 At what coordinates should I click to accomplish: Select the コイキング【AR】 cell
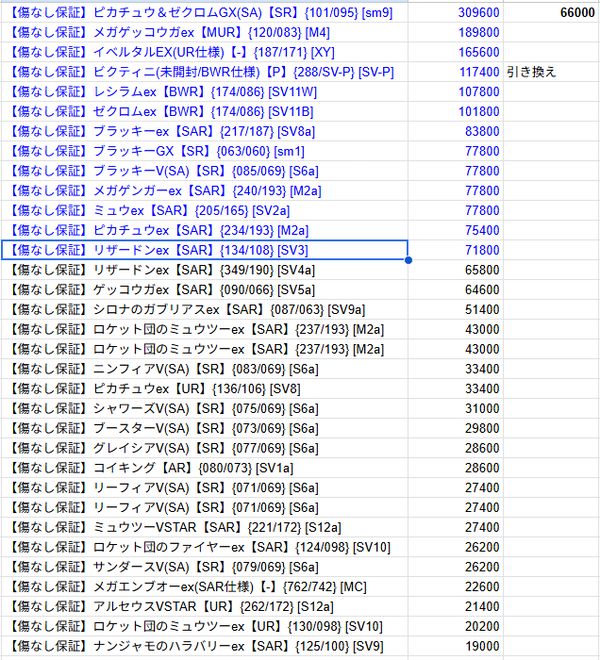[x=204, y=468]
